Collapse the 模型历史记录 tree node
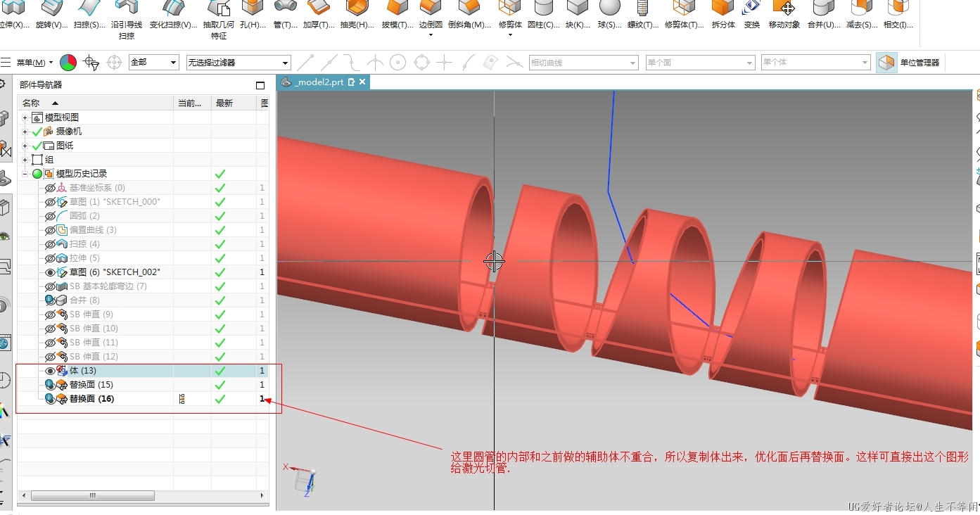 (25, 174)
